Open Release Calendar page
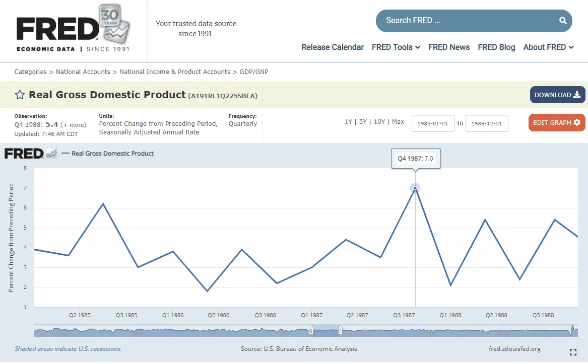 click(x=332, y=47)
